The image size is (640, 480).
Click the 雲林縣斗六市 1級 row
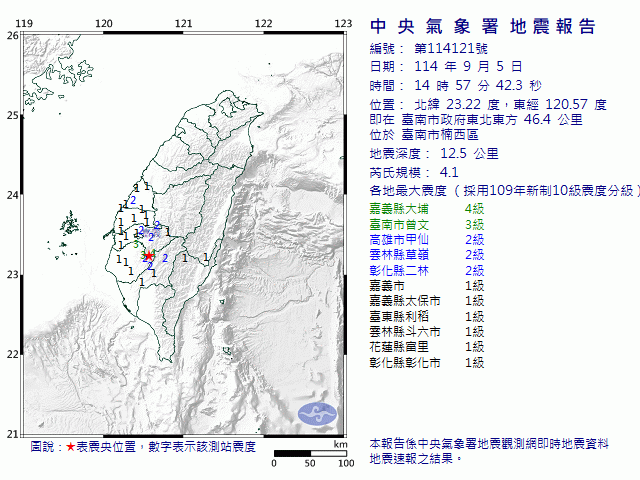click(x=427, y=332)
